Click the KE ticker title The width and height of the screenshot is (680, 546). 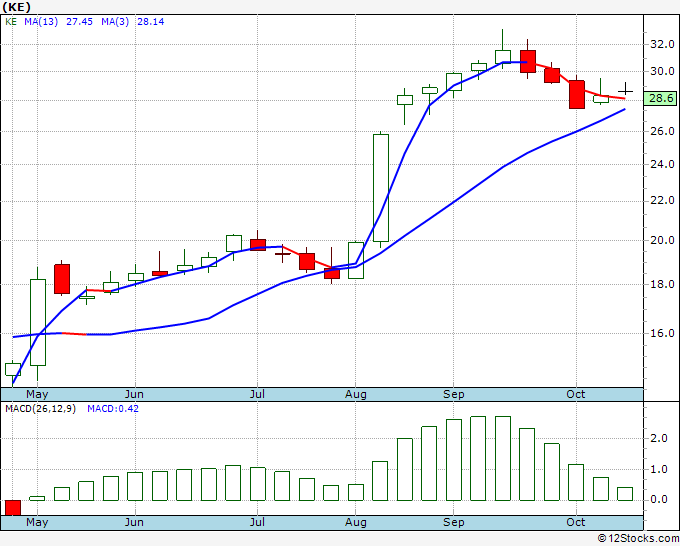(16, 7)
